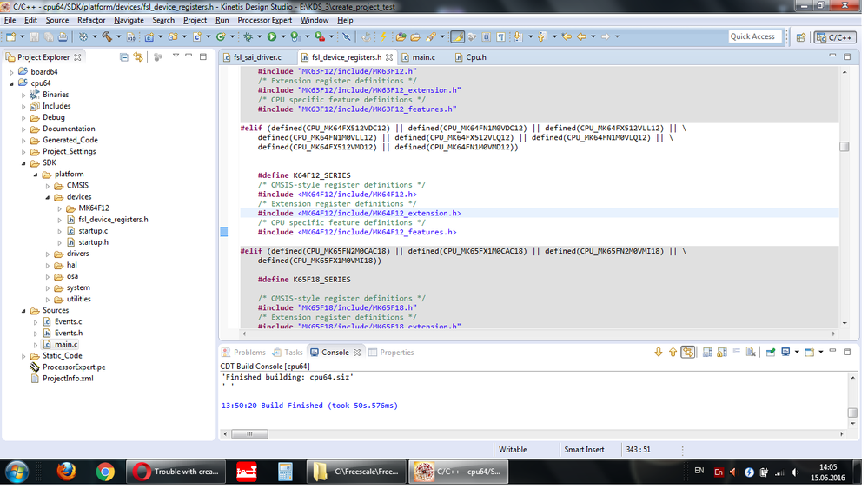This screenshot has height=502, width=868.
Task: Click the Build Configuration gear icon
Action: pyautogui.click(x=83, y=36)
